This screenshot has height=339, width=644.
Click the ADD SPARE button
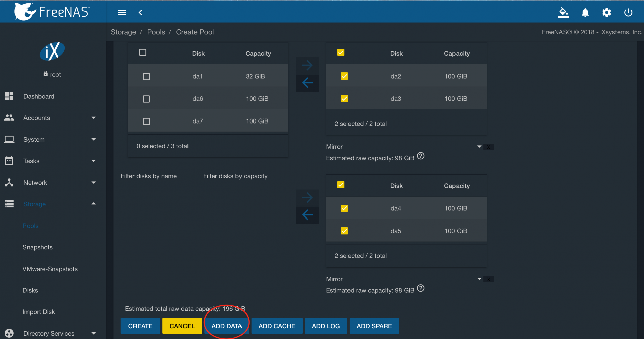pos(374,326)
